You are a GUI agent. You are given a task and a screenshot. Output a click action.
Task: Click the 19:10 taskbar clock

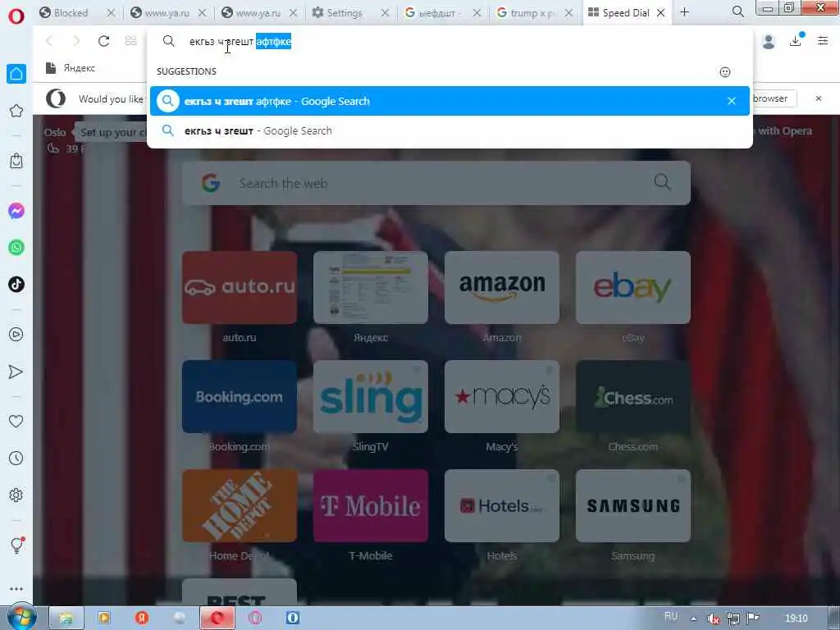796,619
